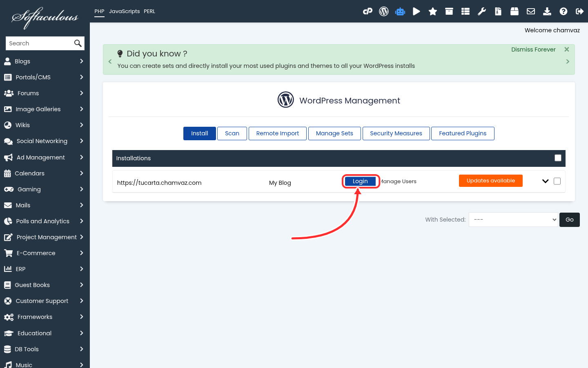Image resolution: width=588 pixels, height=368 pixels.
Task: Open help using the question mark icon
Action: pyautogui.click(x=563, y=11)
